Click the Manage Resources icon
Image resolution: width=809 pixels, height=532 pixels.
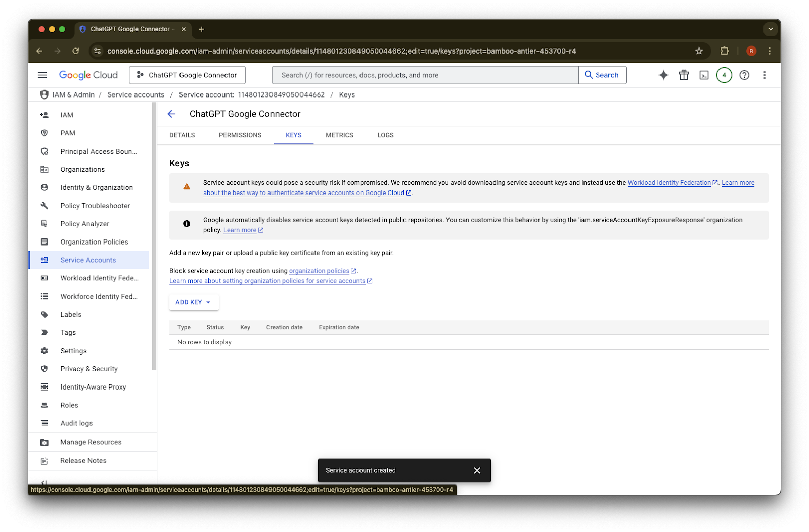tap(44, 443)
